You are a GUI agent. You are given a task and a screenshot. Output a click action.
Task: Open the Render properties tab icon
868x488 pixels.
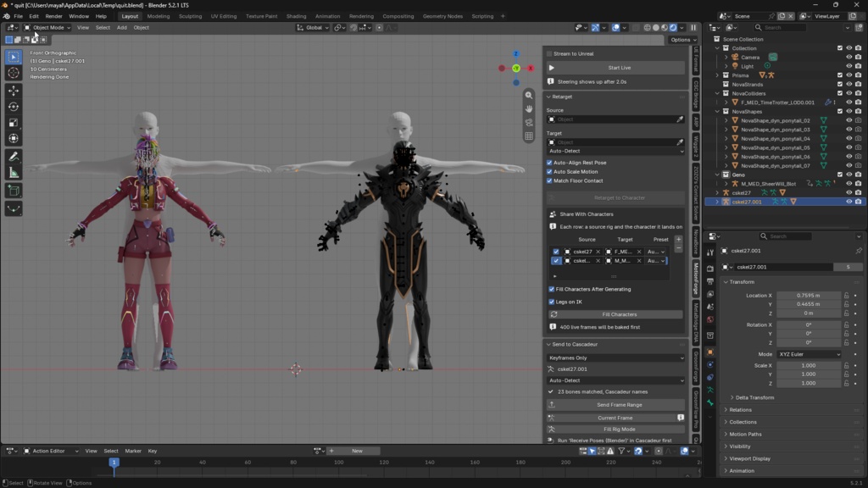coord(710,269)
